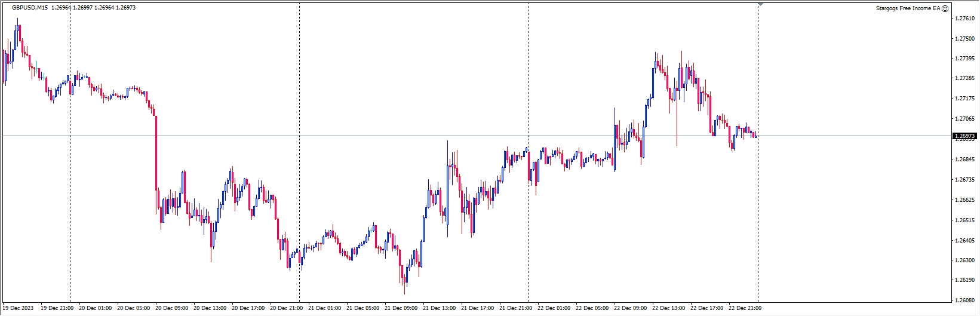Click the 21 Dec 21:00 time label
Image resolution: width=980 pixels, height=316 pixels.
(x=516, y=308)
